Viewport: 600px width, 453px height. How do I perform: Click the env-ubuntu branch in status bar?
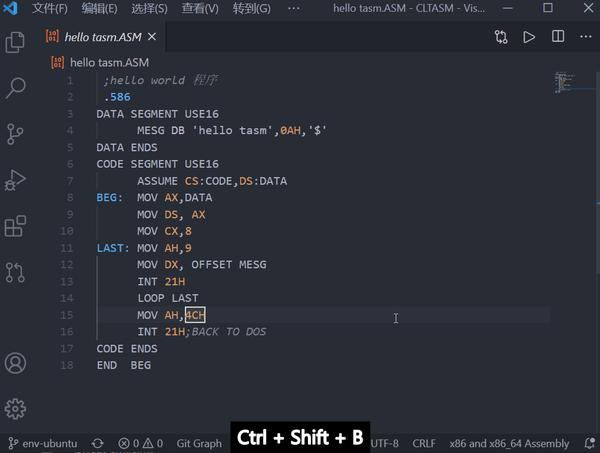[42, 443]
